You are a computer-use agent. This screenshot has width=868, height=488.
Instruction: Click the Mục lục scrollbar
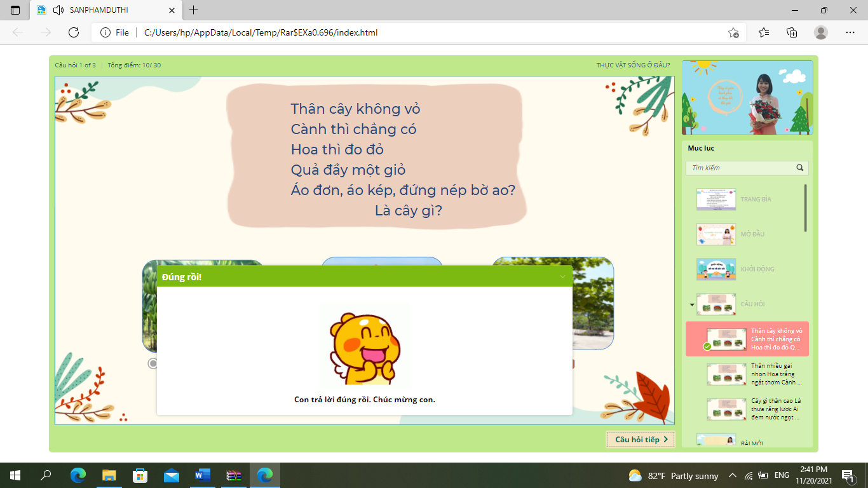coord(806,208)
